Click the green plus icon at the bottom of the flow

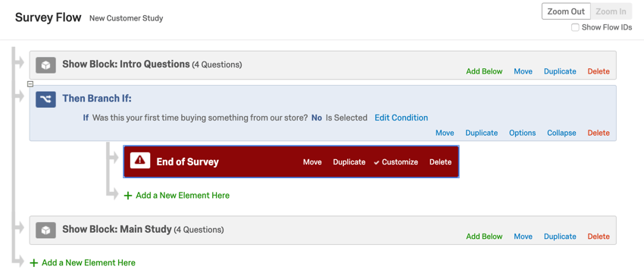pos(34,262)
